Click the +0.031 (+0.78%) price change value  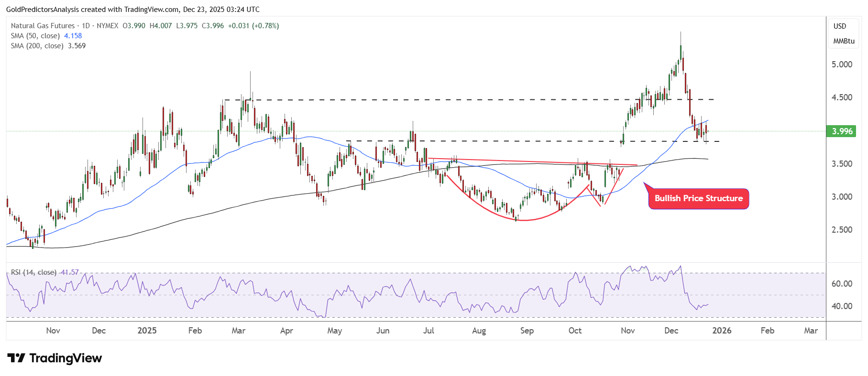point(253,26)
